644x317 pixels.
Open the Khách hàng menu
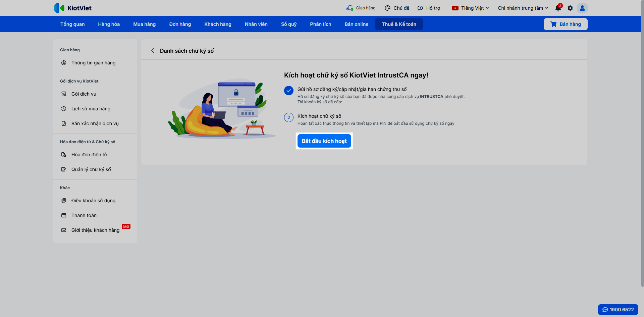coord(218,24)
